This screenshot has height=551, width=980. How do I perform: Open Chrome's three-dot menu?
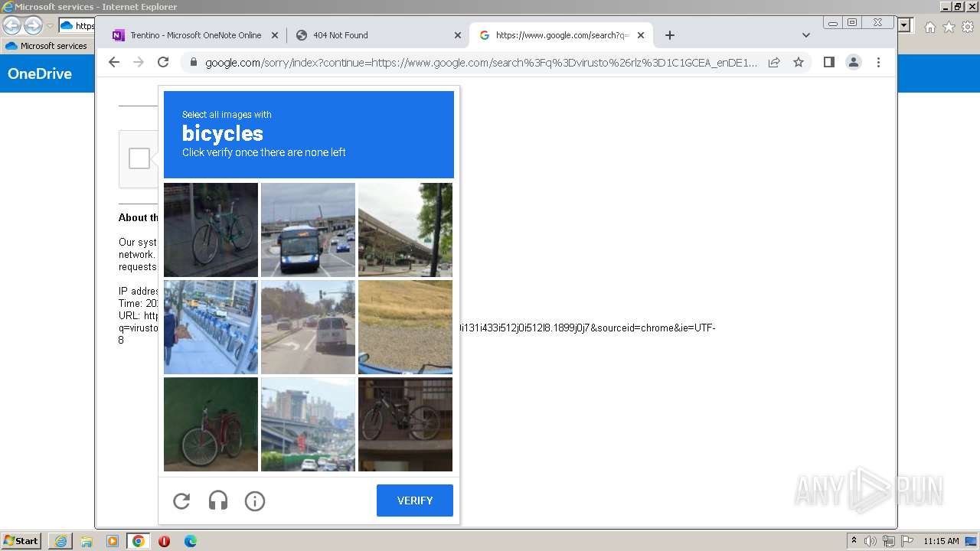point(878,63)
